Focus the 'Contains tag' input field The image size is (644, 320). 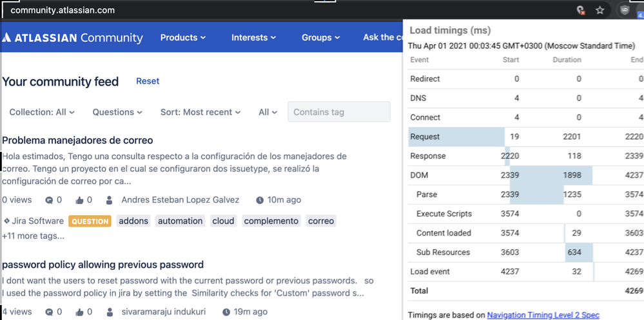(338, 112)
